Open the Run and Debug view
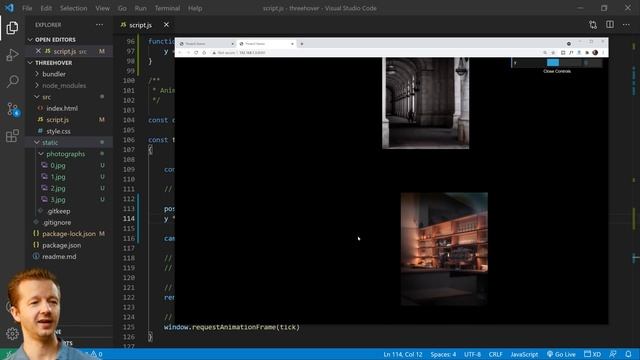The image size is (640, 360). tap(12, 55)
